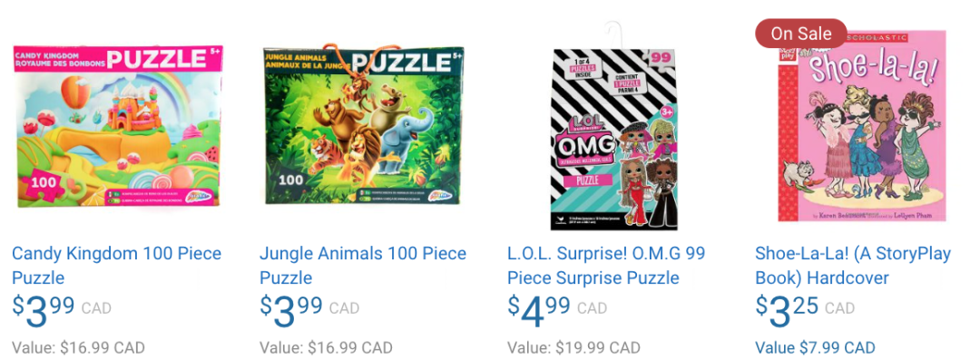Open L.O.L. Surprise! O.M.G 99 Piece title link
The height and width of the screenshot is (360, 980).
606,266
